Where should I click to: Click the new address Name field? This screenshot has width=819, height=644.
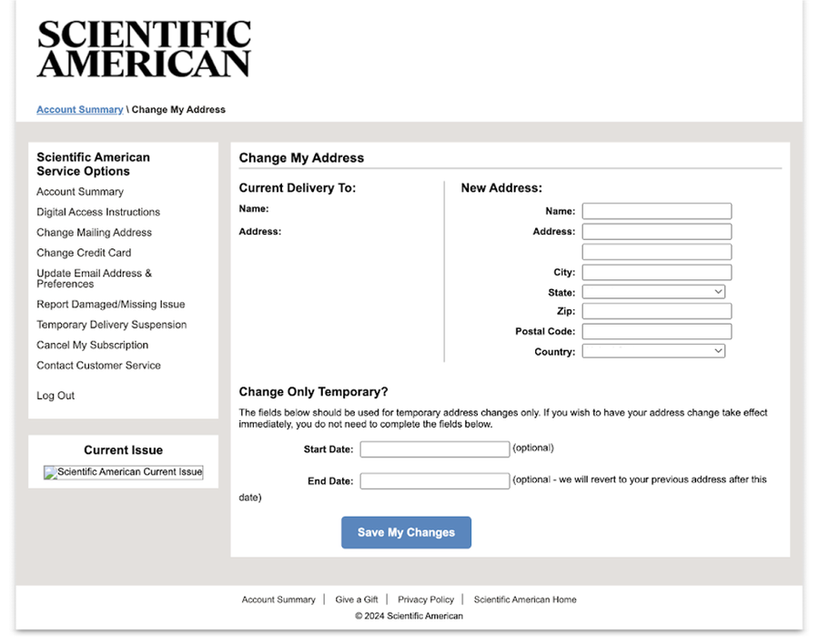(x=657, y=210)
